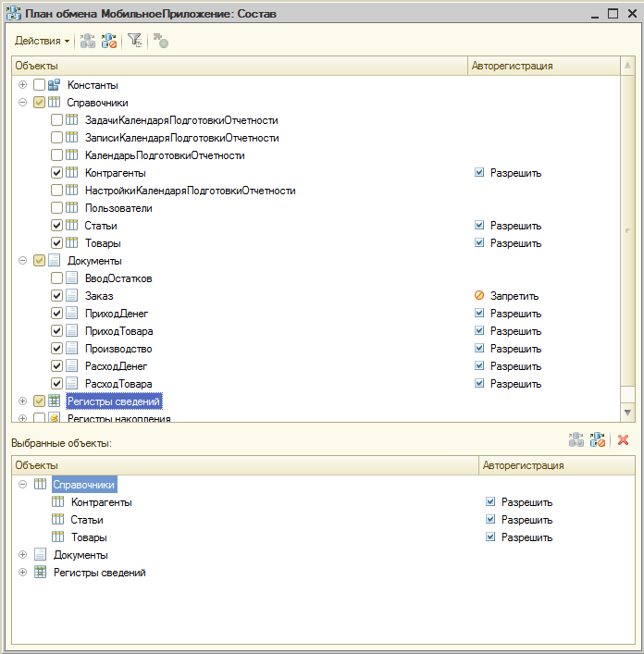The width and height of the screenshot is (644, 654).
Task: Click forbid autoregistration icon above selected objects
Action: [x=598, y=439]
